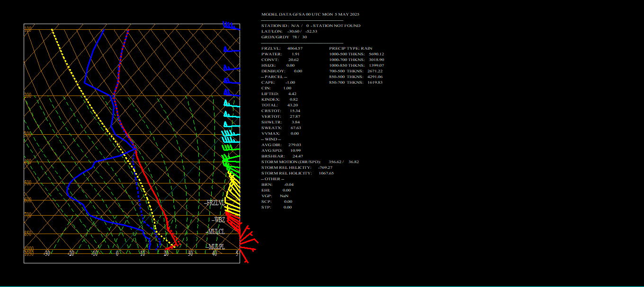Click the MULPL marker on the sounding chart
Image resolution: width=644 pixels, height=287 pixels.
215,247
